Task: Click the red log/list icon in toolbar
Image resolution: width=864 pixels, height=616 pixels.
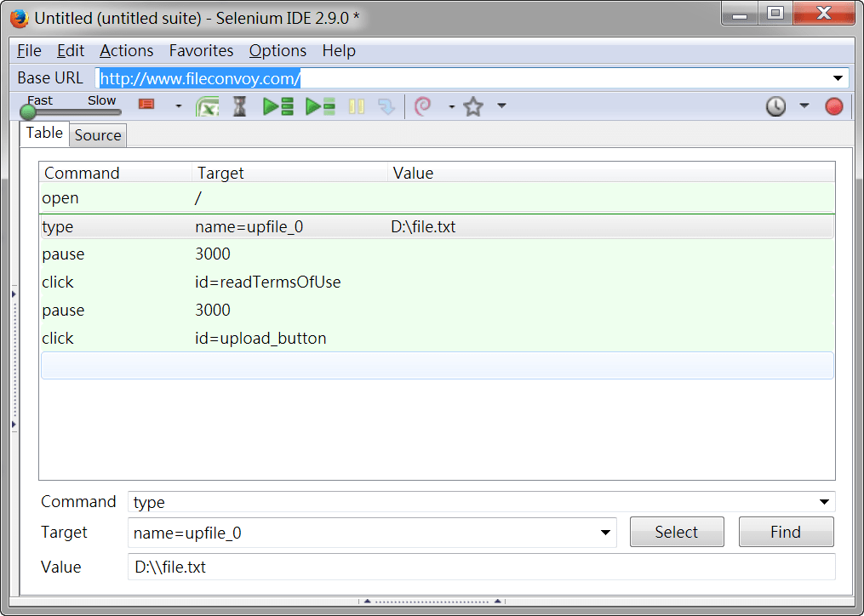Action: click(x=146, y=104)
